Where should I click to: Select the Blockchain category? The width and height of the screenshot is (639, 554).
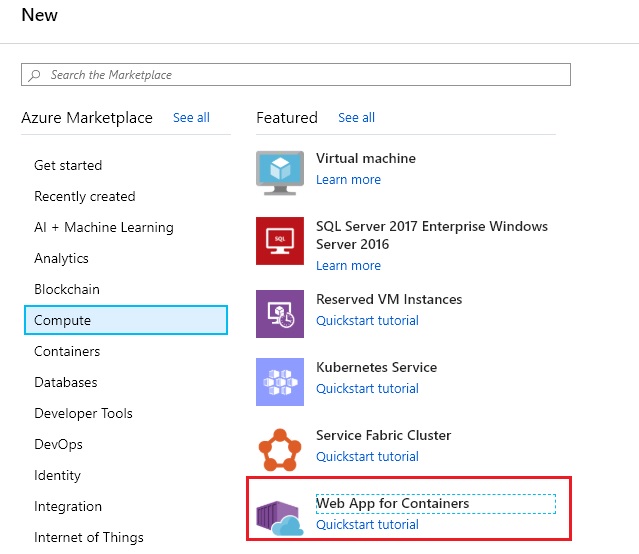point(67,289)
